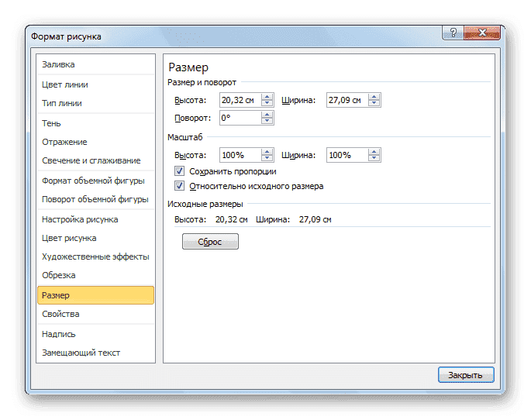Decrease size width using down spinner arrow
This screenshot has width=531, height=420.
pos(374,104)
